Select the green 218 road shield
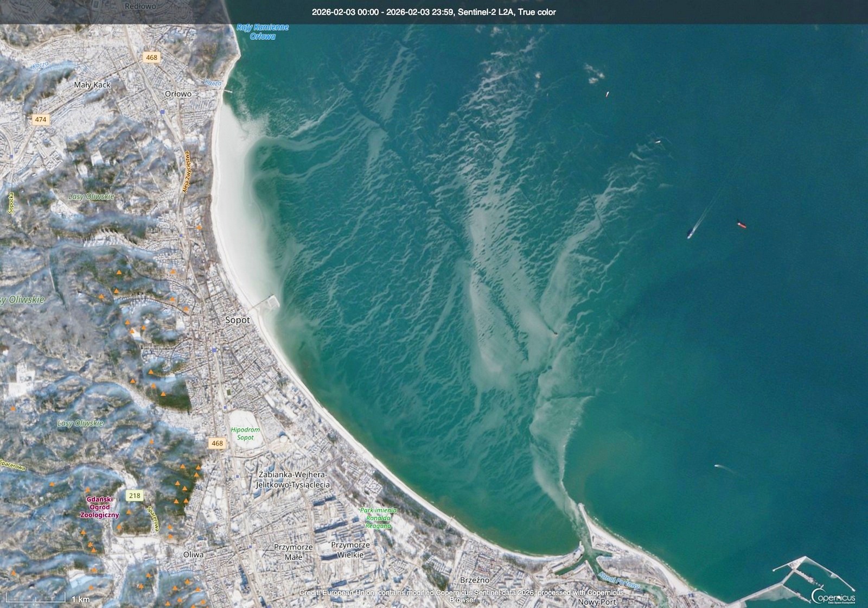The image size is (868, 608). point(135,496)
